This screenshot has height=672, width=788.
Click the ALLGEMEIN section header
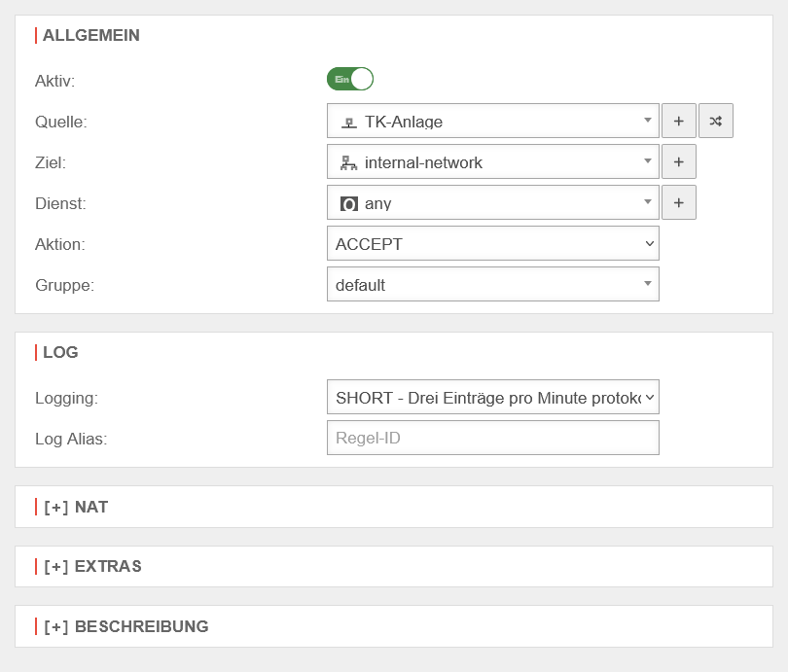pyautogui.click(x=91, y=36)
